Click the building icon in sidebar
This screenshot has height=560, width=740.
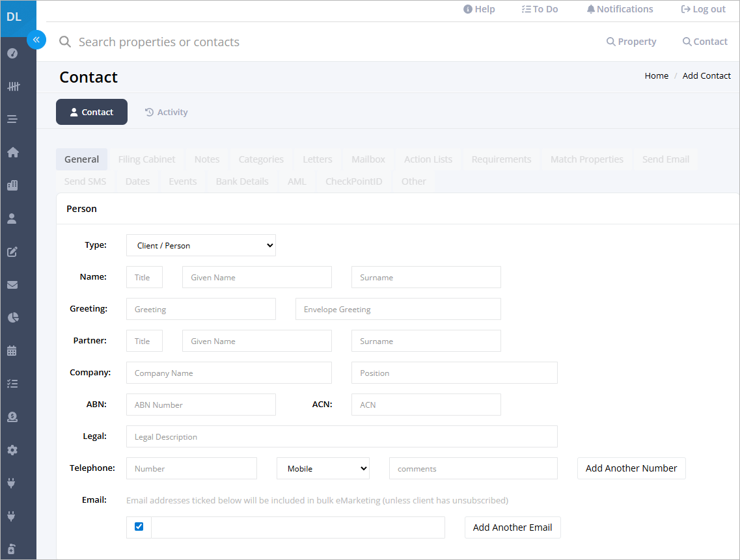tap(13, 185)
